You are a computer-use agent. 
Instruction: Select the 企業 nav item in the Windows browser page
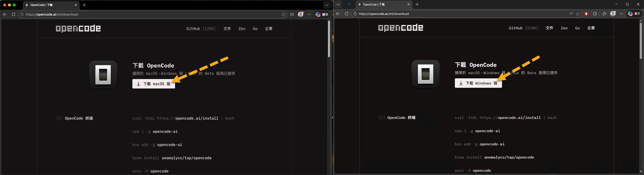pyautogui.click(x=591, y=28)
